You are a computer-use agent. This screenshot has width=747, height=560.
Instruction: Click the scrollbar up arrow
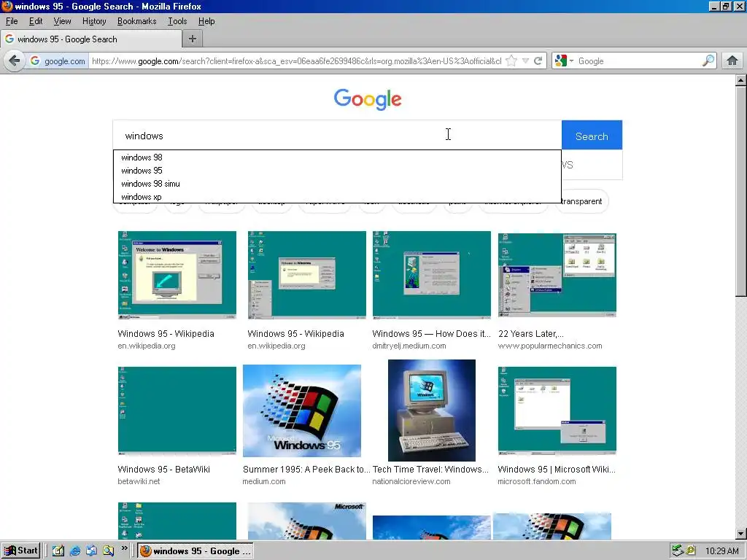[x=740, y=80]
